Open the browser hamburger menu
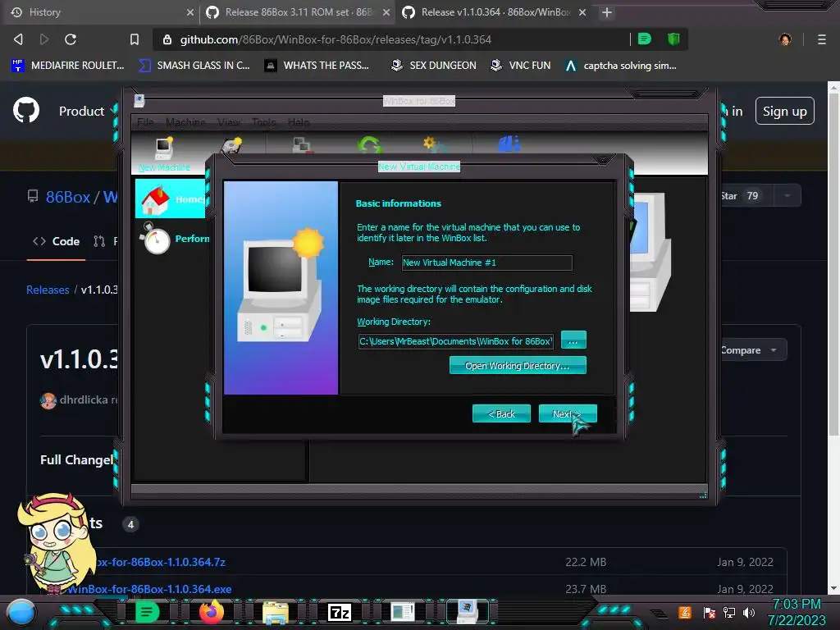This screenshot has height=630, width=840. point(821,39)
